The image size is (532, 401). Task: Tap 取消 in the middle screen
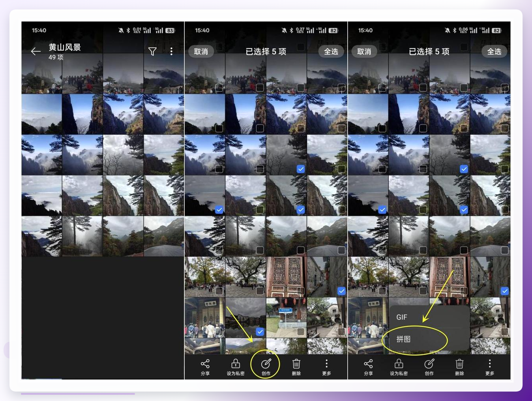point(201,51)
